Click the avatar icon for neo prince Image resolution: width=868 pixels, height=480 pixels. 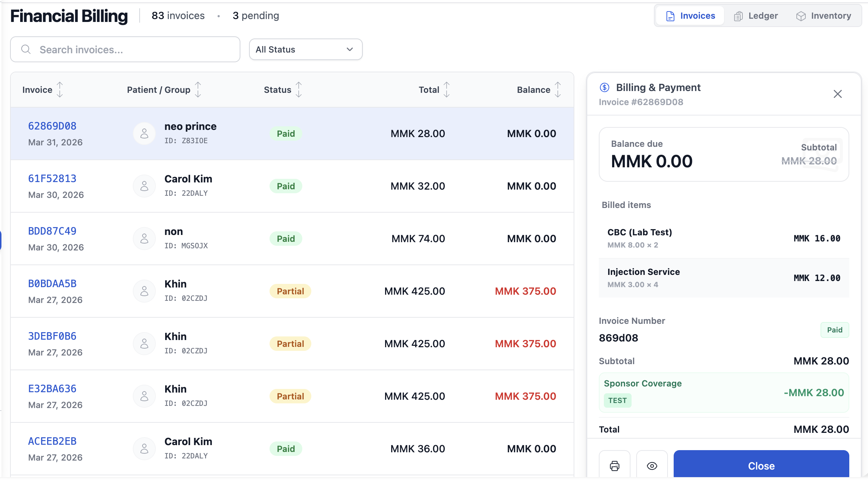point(144,133)
